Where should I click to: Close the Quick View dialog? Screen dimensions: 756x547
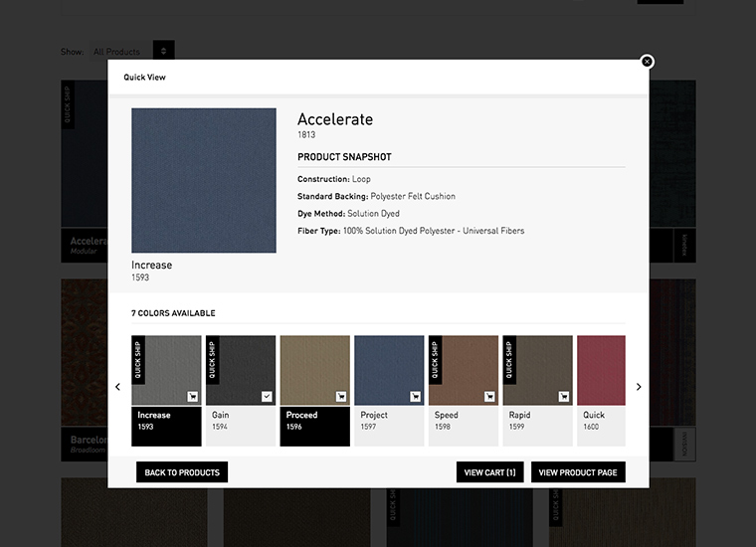click(x=647, y=62)
